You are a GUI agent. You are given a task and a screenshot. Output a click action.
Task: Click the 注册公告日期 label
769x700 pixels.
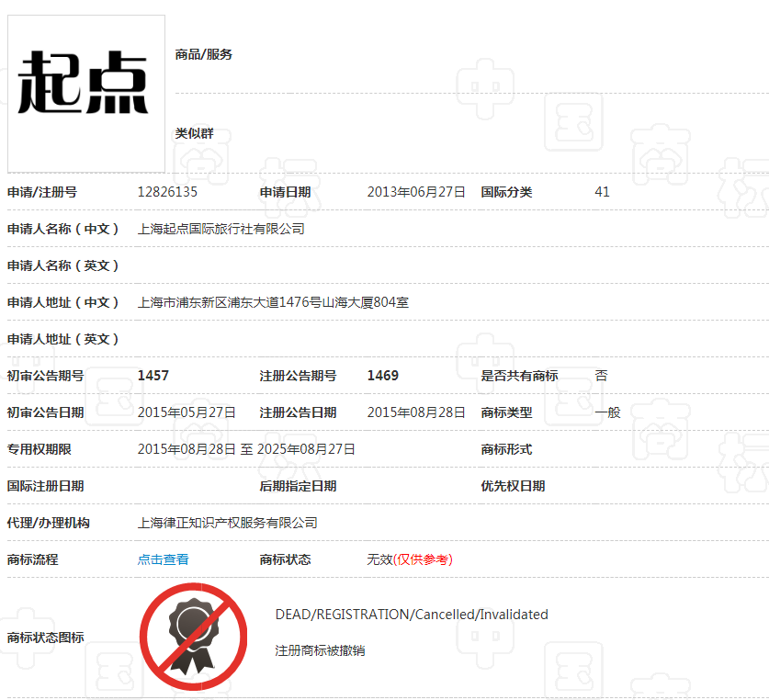point(298,412)
